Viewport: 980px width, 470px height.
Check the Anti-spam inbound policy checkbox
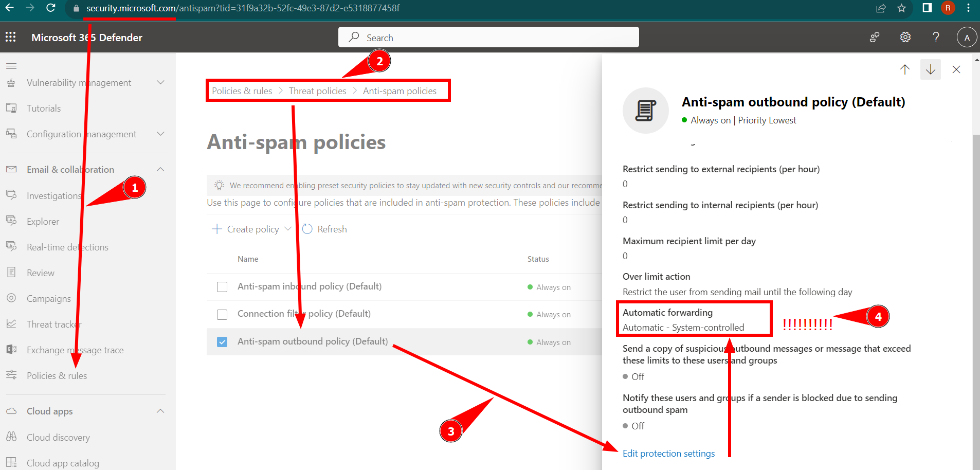click(x=222, y=287)
